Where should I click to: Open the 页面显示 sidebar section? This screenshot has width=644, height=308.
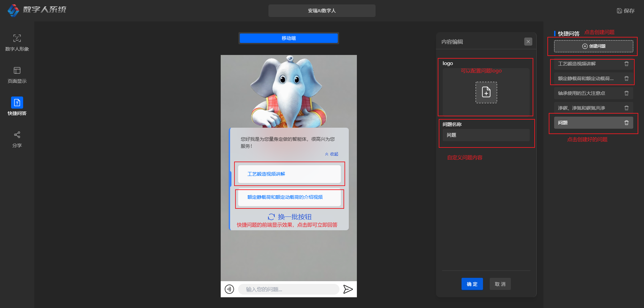[17, 75]
